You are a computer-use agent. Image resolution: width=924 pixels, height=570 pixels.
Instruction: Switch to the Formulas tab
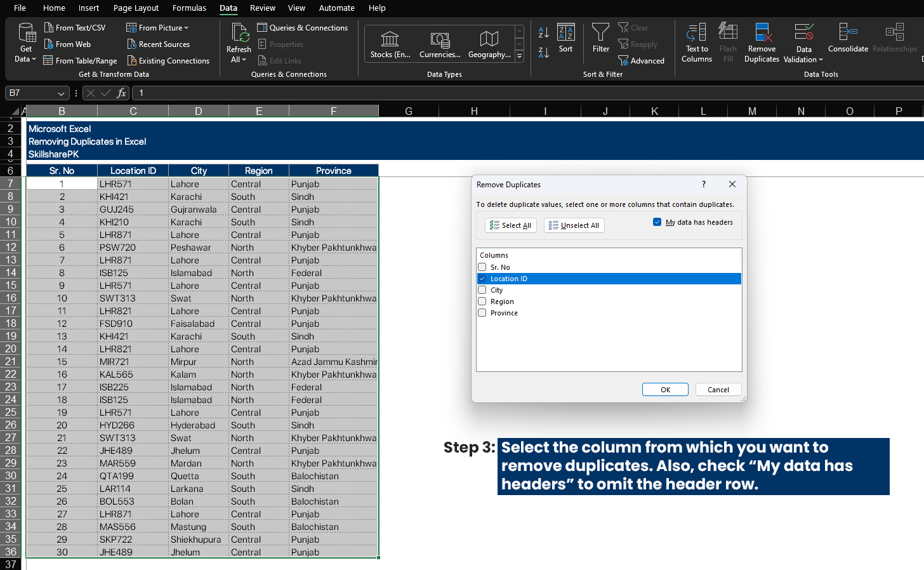(x=189, y=8)
